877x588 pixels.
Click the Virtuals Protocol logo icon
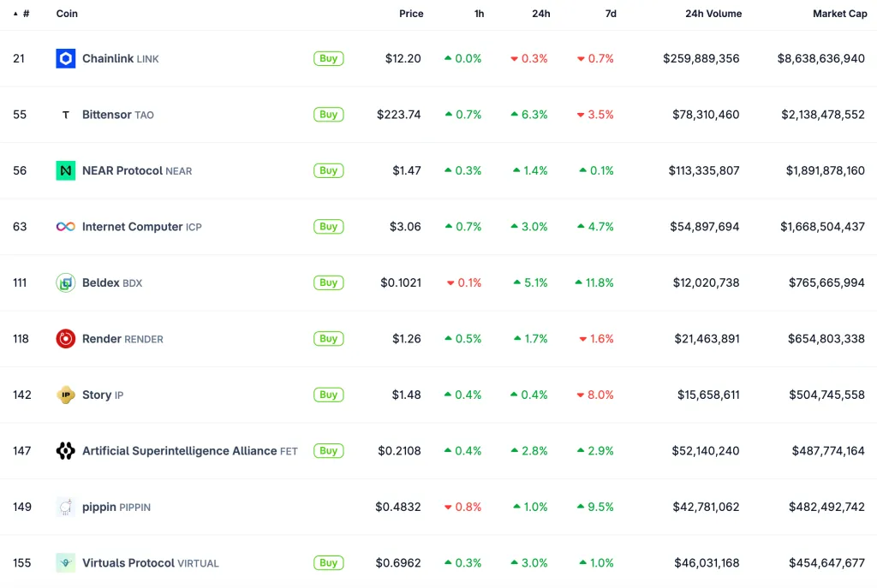coord(66,563)
